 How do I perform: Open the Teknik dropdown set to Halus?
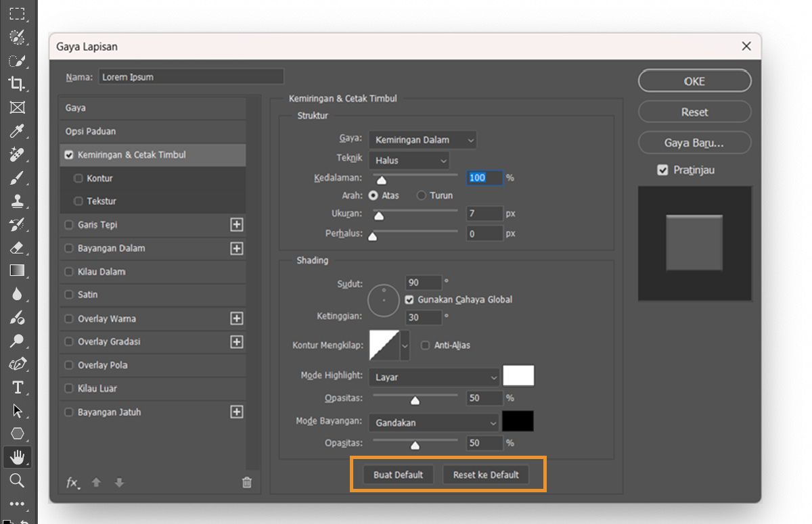408,161
